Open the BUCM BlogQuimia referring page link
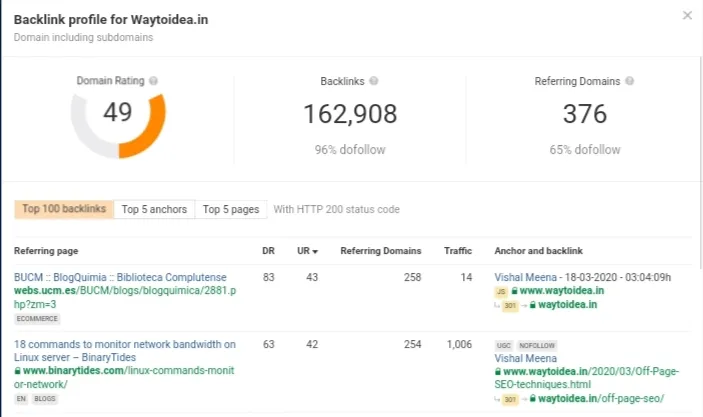 coord(120,277)
